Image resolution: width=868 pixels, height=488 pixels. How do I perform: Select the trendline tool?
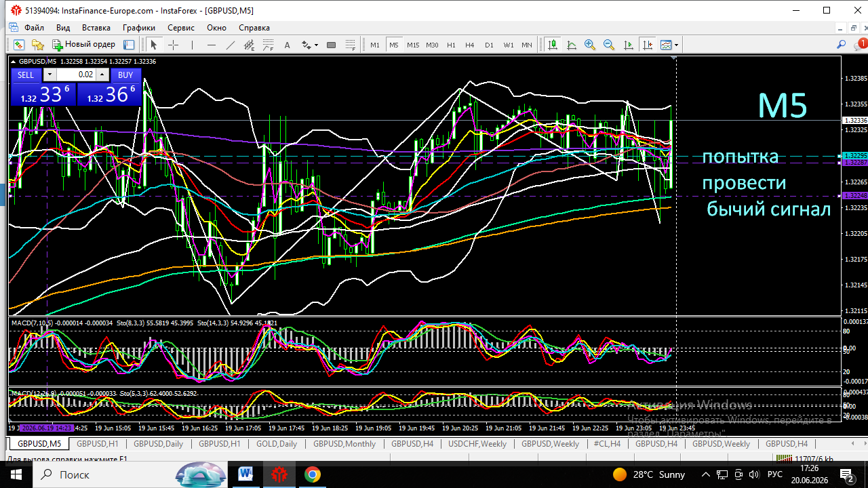coord(230,45)
